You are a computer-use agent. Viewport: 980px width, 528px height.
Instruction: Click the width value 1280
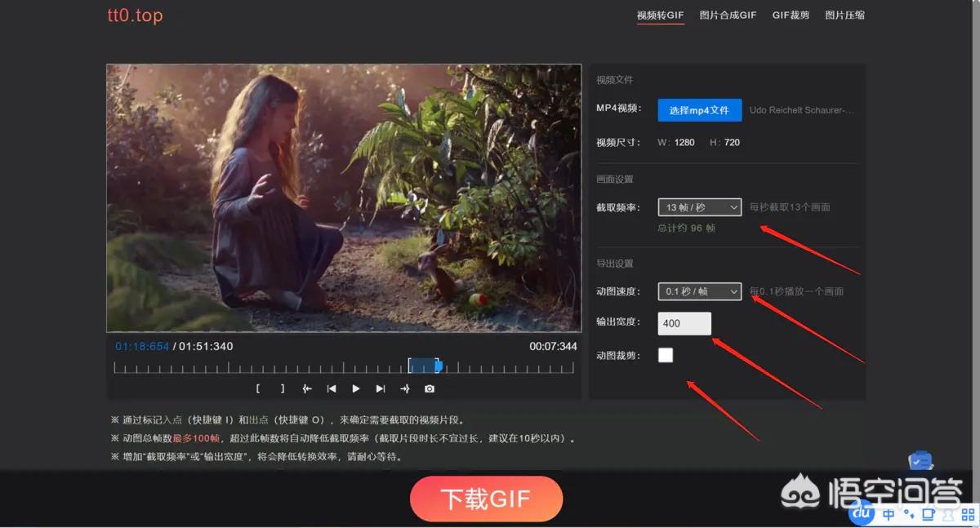click(x=684, y=143)
